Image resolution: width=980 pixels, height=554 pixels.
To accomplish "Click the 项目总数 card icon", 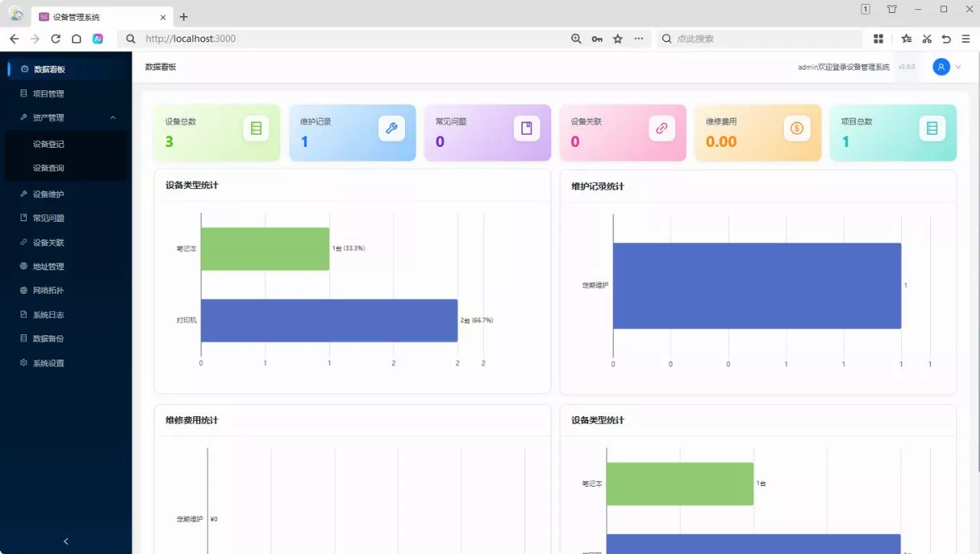I will point(932,129).
